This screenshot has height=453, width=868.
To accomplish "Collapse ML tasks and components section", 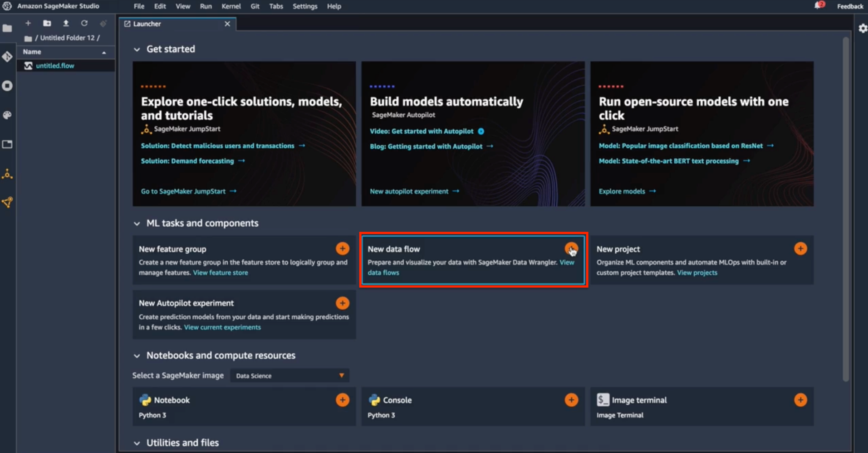I will 137,224.
